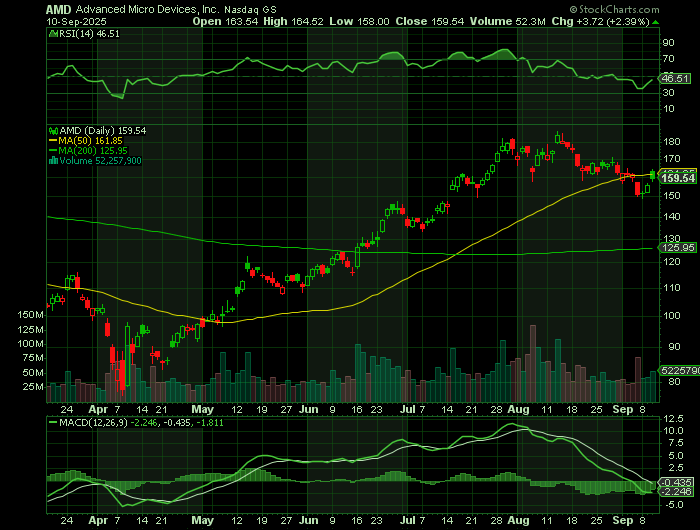The image size is (700, 530).
Task: Click the Sep label under the price chart
Action: pos(623,409)
